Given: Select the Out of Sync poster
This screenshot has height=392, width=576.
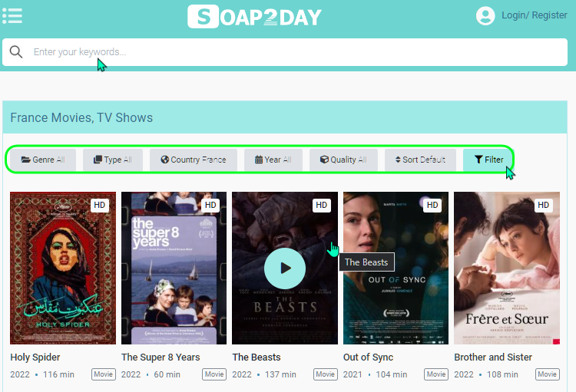Looking at the screenshot, I should [x=396, y=268].
